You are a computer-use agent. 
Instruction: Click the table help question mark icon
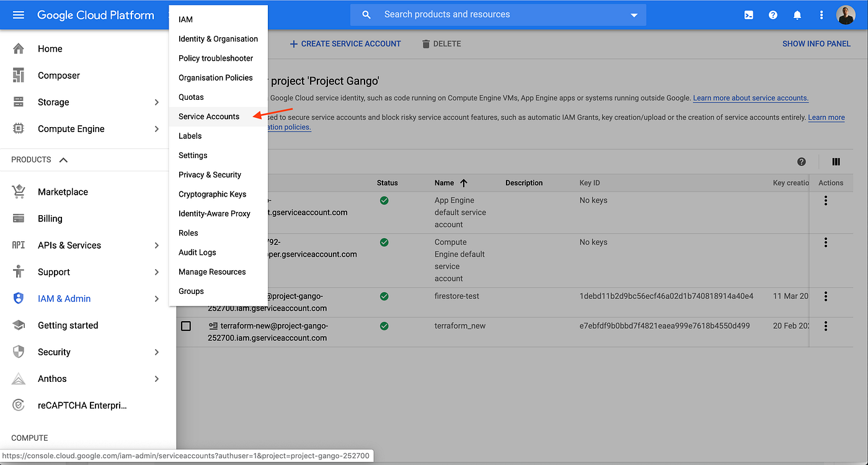click(801, 161)
